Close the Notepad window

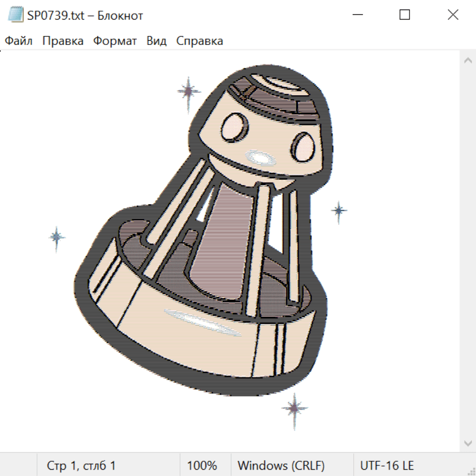(453, 15)
